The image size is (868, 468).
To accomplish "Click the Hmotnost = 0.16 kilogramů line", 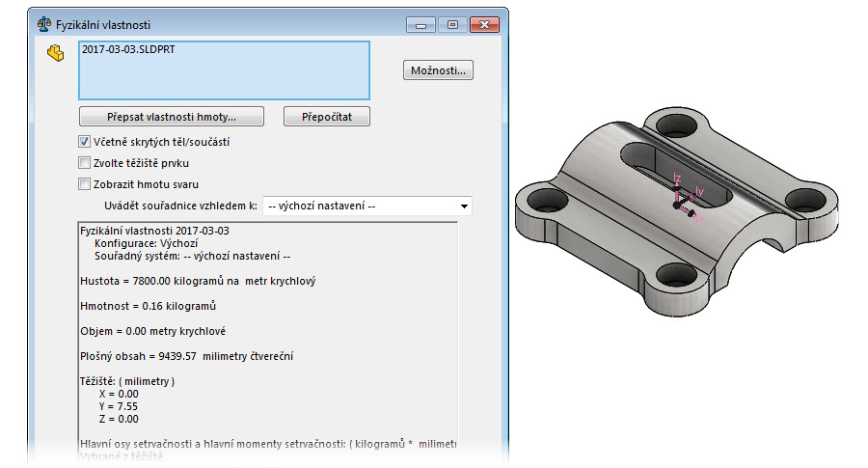I will tap(148, 306).
